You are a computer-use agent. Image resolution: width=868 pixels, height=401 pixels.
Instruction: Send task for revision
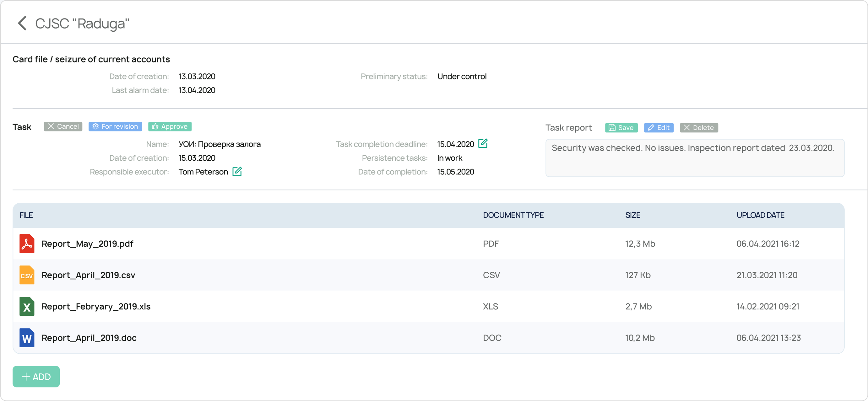point(115,126)
